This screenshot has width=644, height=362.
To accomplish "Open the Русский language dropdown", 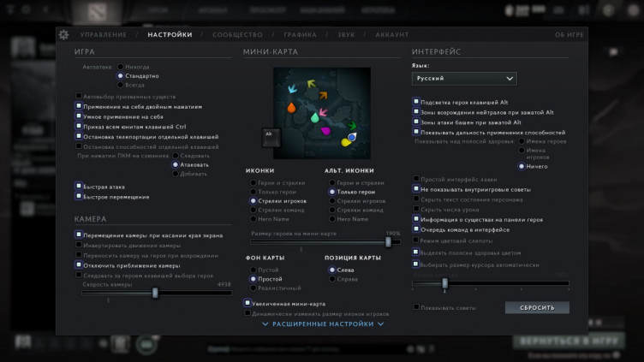I will (x=463, y=78).
